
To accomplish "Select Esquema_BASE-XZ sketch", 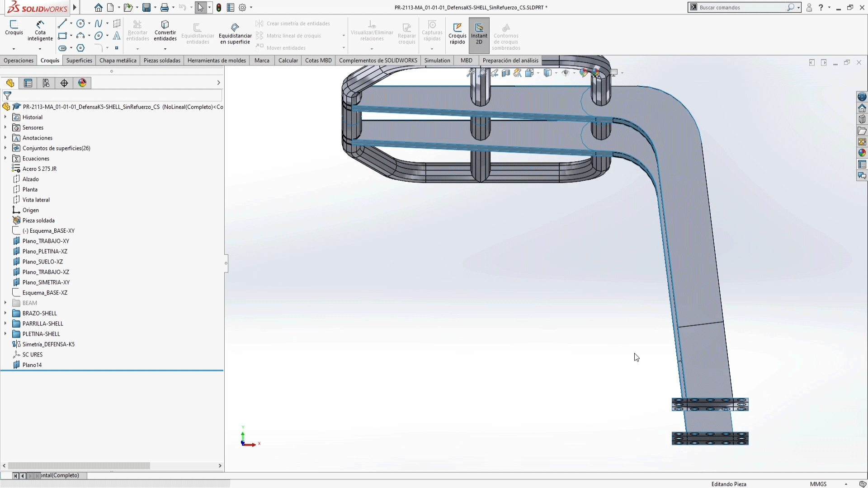I will [x=45, y=292].
